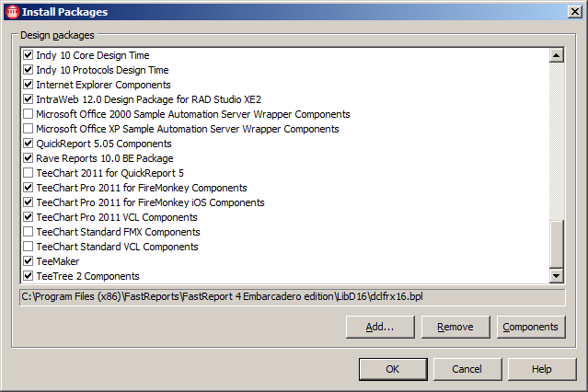
Task: Select 'Rave Reports 10.0 BE Package' row text
Action: pos(105,158)
